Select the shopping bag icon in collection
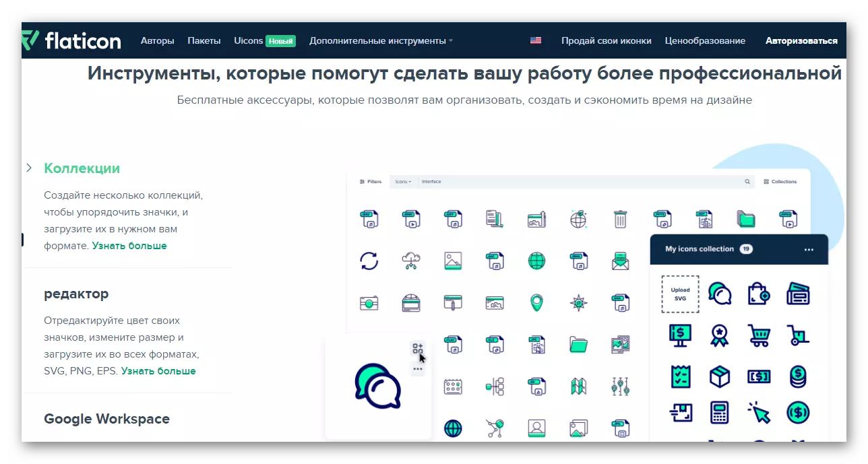The image size is (868, 464). pyautogui.click(x=759, y=294)
